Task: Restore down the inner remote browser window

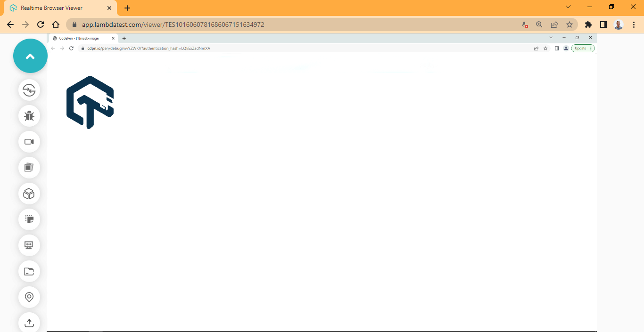Action: 577,37
